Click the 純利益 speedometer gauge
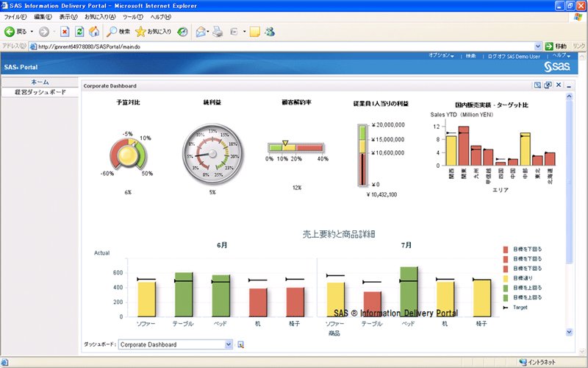 coord(212,154)
